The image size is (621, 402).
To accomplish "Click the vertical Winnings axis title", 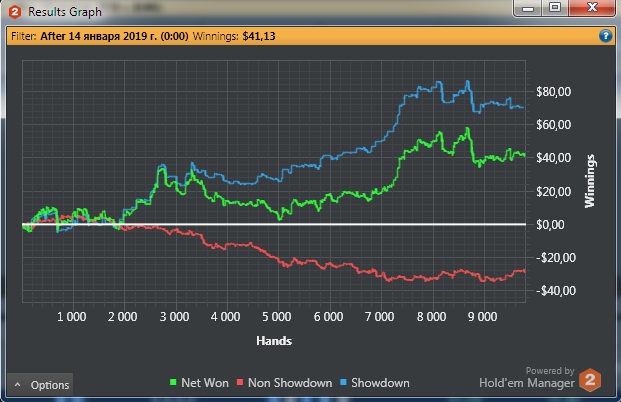I will [x=590, y=181].
